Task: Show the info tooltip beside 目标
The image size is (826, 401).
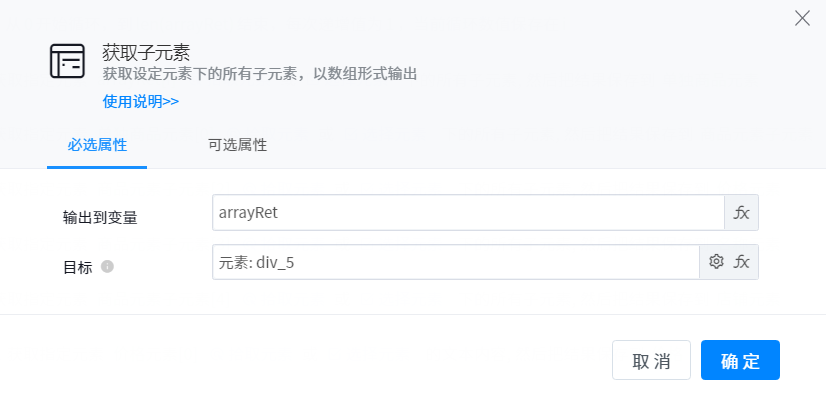Action: (x=107, y=266)
